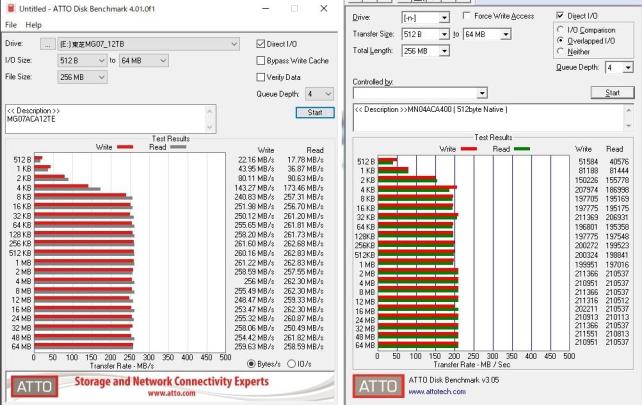Toggle Direct I/O checkbox in left window
The height and width of the screenshot is (405, 642).
pyautogui.click(x=260, y=44)
